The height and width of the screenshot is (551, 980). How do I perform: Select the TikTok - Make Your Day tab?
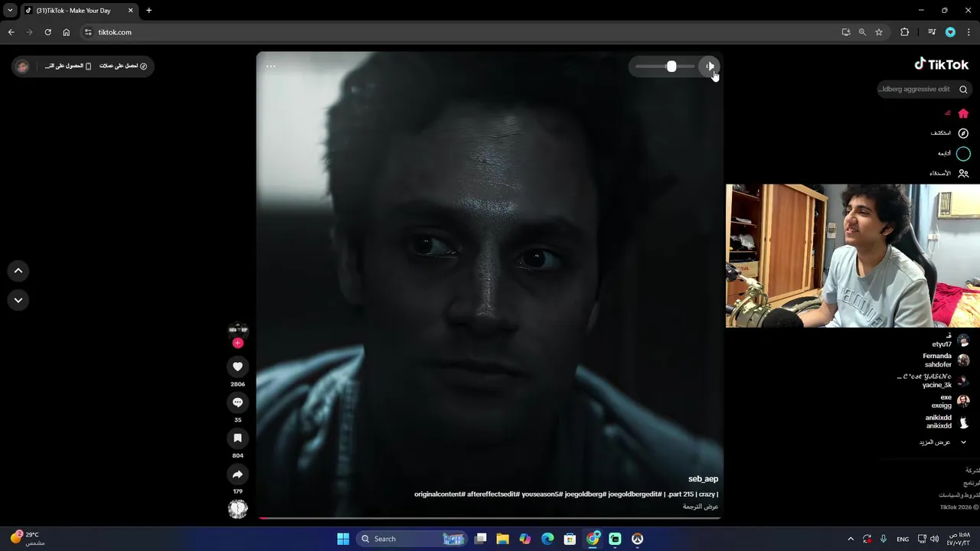[x=79, y=11]
